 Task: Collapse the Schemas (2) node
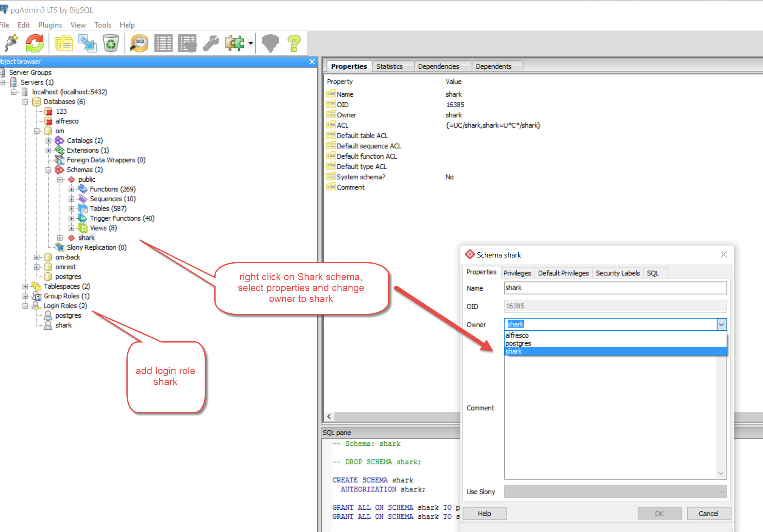[x=48, y=170]
